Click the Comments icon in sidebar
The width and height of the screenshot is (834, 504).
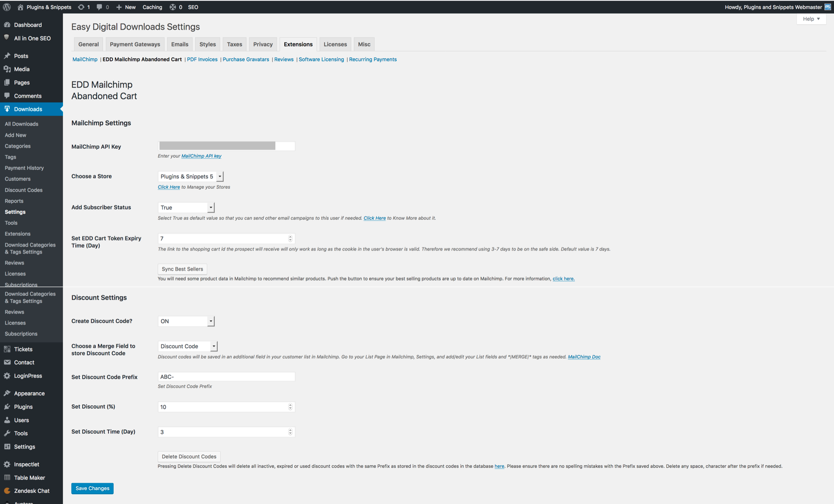pyautogui.click(x=7, y=96)
